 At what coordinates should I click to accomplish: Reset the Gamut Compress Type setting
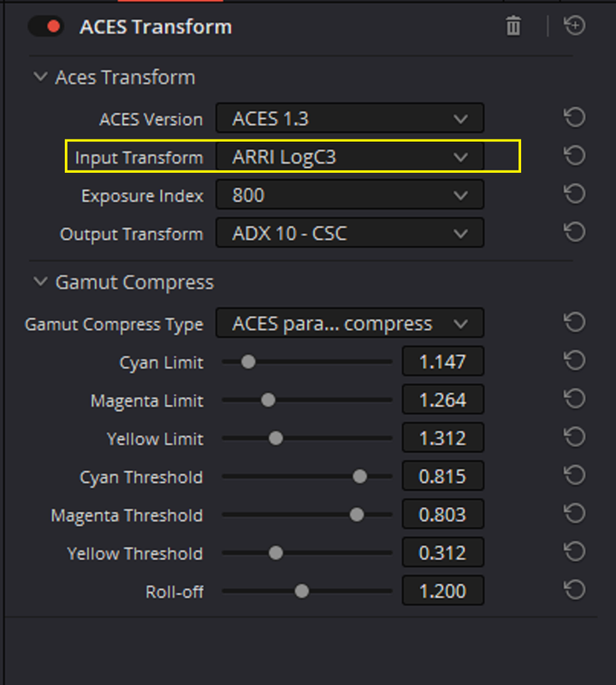coord(575,323)
